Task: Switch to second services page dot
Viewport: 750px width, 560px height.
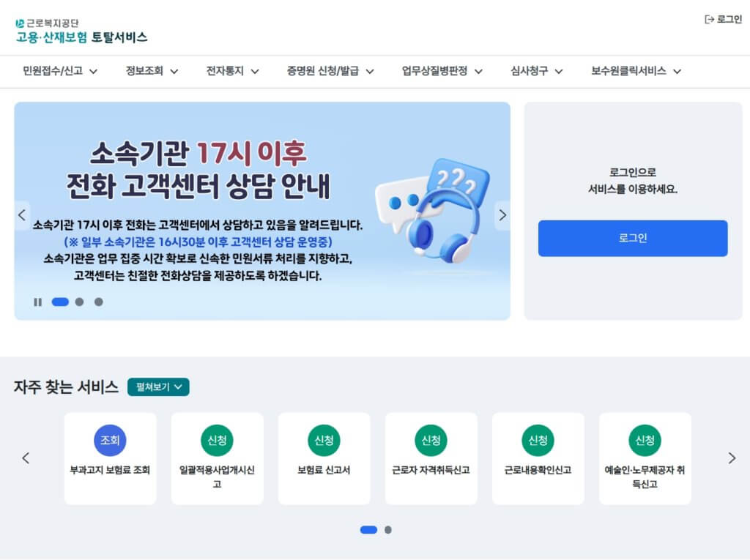Action: pyautogui.click(x=388, y=530)
